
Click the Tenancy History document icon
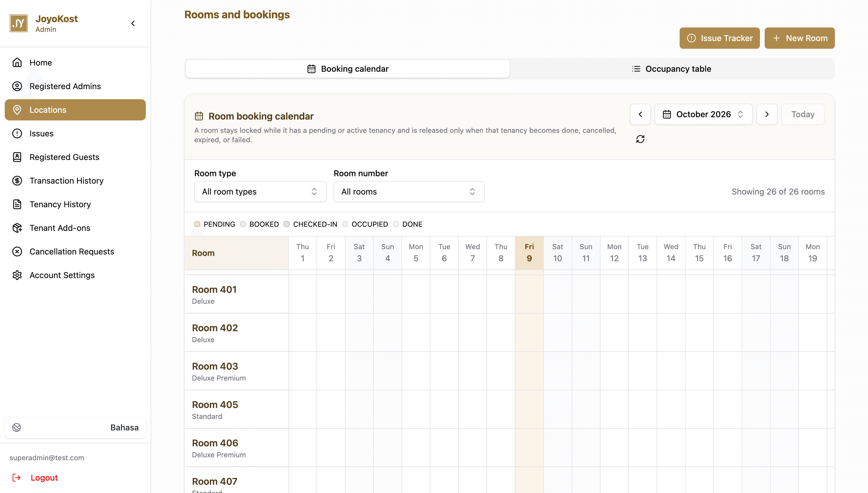click(17, 204)
